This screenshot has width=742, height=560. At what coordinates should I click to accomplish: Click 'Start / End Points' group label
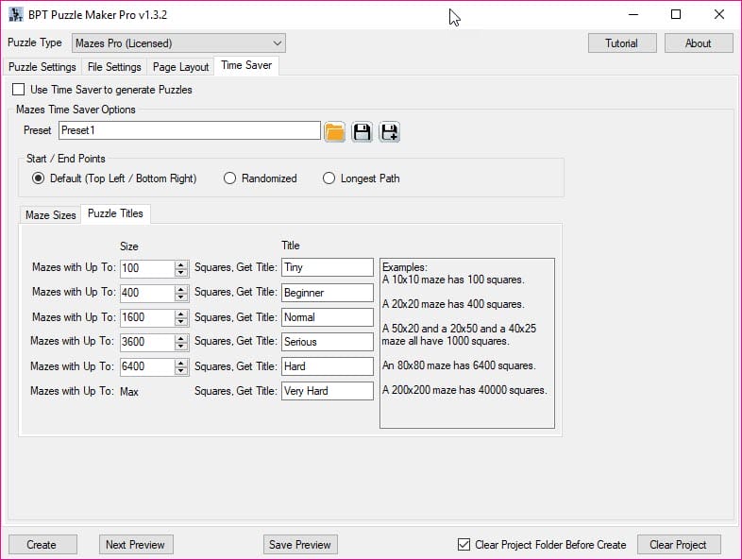pyautogui.click(x=66, y=159)
